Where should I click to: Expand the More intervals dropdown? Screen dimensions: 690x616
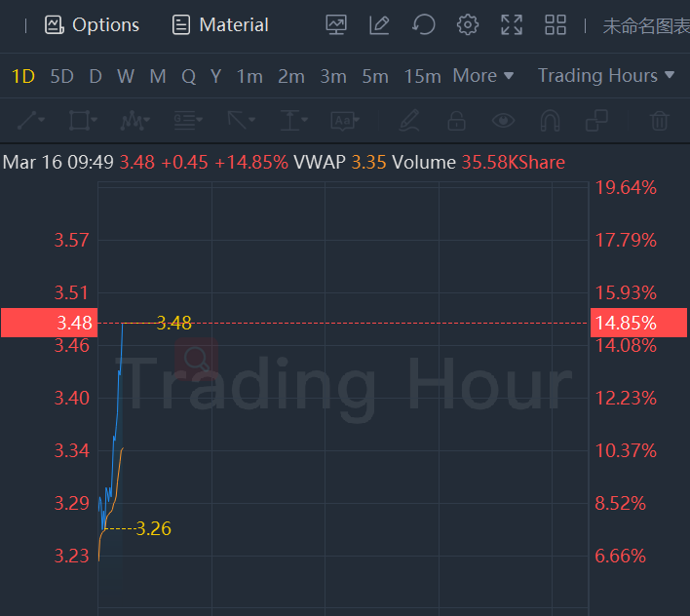482,76
